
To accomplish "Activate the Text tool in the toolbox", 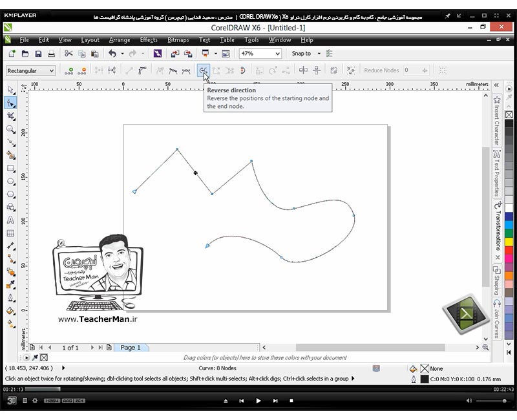I will pyautogui.click(x=10, y=220).
